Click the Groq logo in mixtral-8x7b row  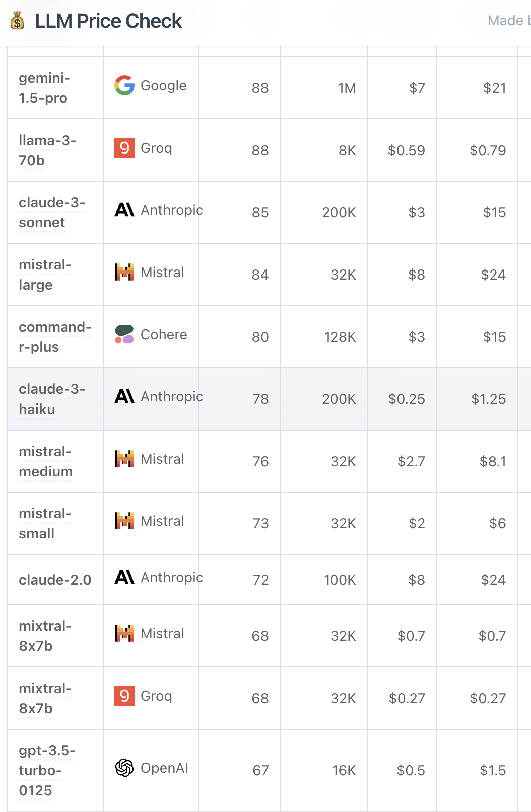pyautogui.click(x=124, y=696)
